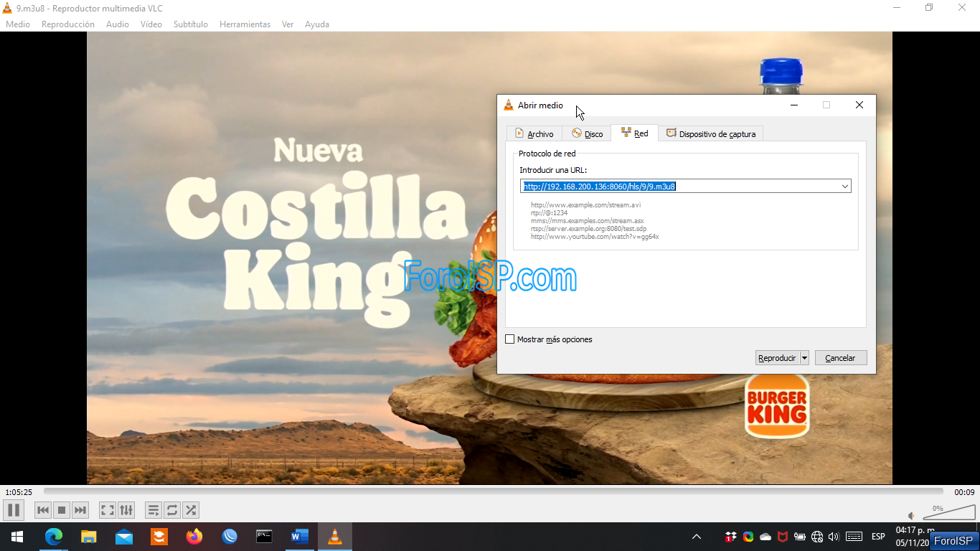
Task: Cancel the Abrir medio dialog
Action: point(840,357)
